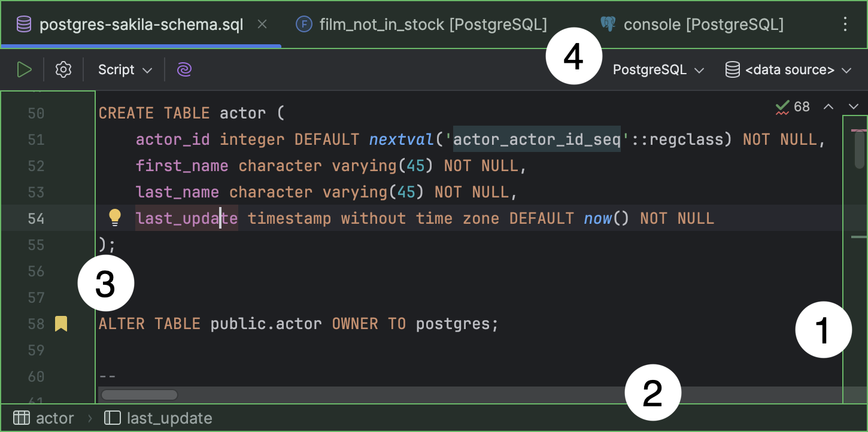Jump to next problem with down arrow
This screenshot has height=432, width=868.
pyautogui.click(x=854, y=106)
